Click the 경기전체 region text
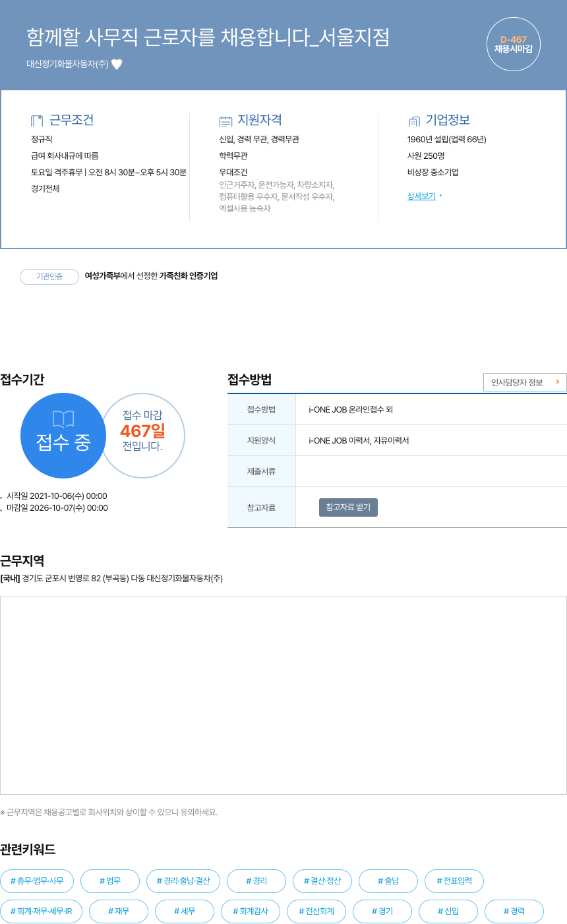Screen dimensions: 567x924 pos(45,188)
